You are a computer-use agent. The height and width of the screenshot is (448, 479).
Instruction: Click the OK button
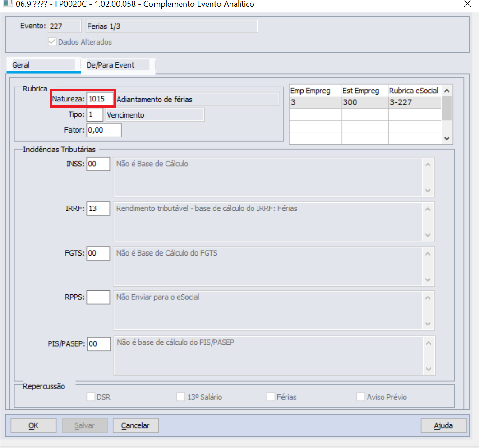tap(34, 425)
